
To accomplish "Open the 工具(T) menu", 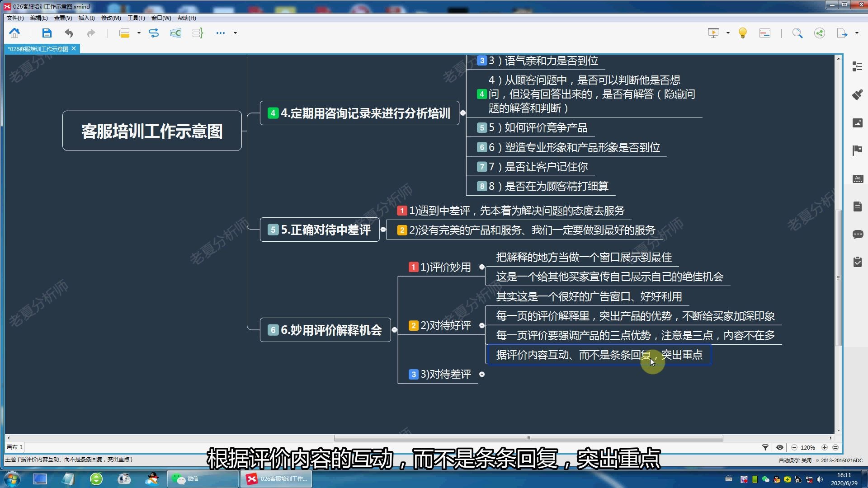I will click(x=136, y=18).
